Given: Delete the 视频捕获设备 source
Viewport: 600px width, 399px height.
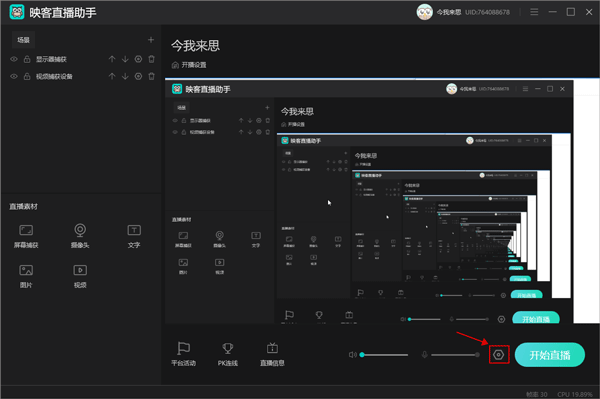Looking at the screenshot, I should (152, 77).
